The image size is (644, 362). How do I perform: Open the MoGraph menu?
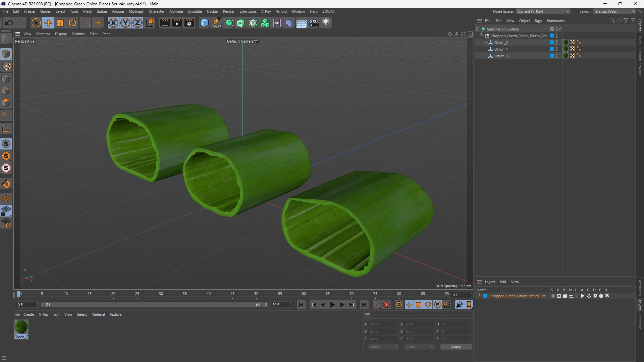136,11
